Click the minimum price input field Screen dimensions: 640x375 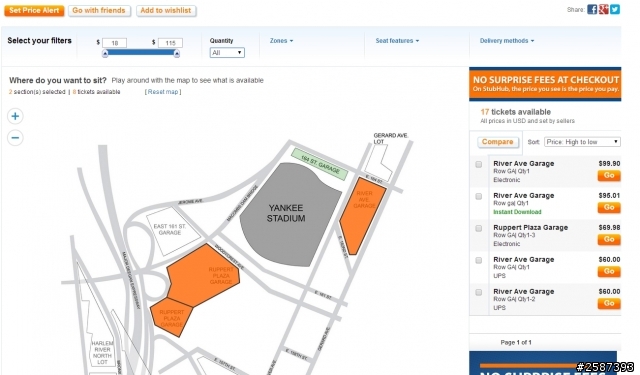click(x=114, y=43)
